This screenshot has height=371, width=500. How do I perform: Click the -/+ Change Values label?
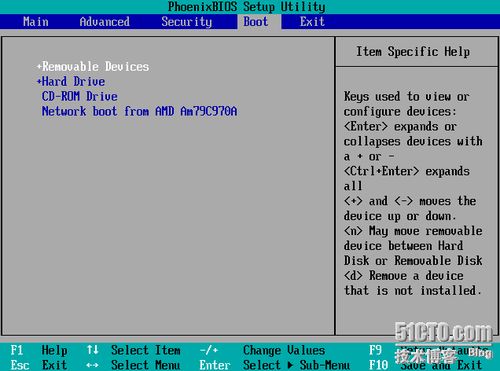(x=262, y=350)
